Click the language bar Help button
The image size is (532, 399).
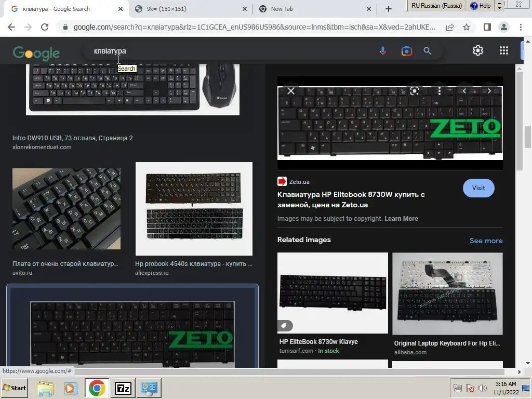pos(481,5)
